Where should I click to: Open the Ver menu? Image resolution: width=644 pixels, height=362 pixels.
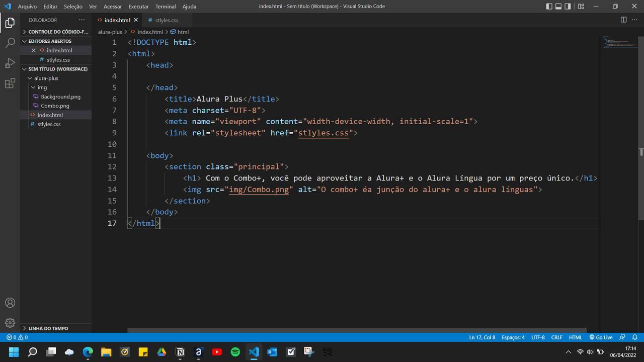(93, 7)
